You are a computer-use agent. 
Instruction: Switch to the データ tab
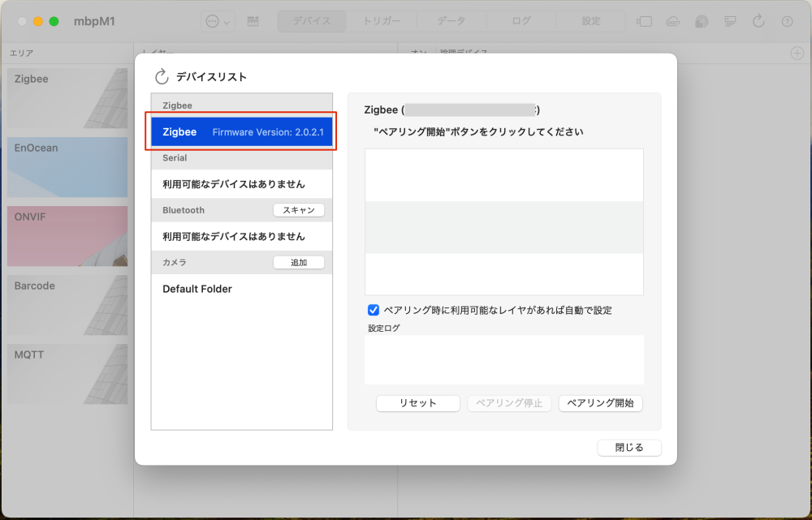coord(451,21)
